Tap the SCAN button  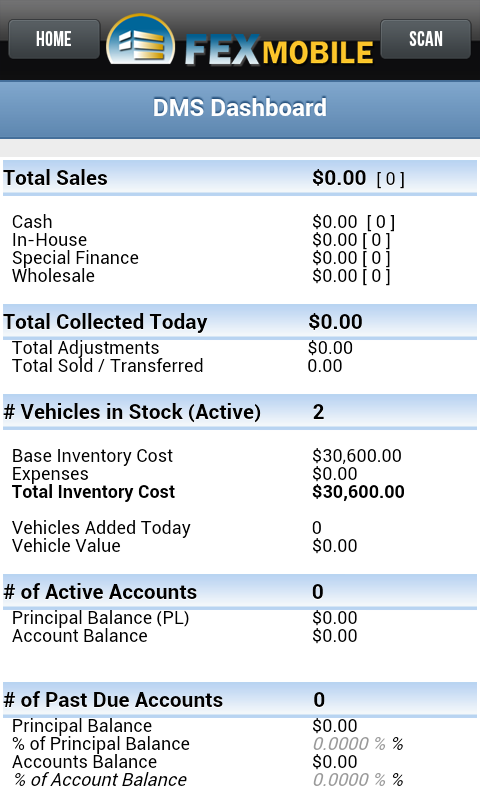click(x=425, y=39)
